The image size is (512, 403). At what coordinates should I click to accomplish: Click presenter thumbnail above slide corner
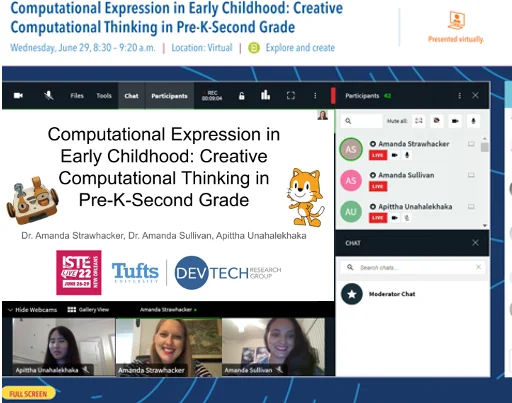(x=322, y=115)
